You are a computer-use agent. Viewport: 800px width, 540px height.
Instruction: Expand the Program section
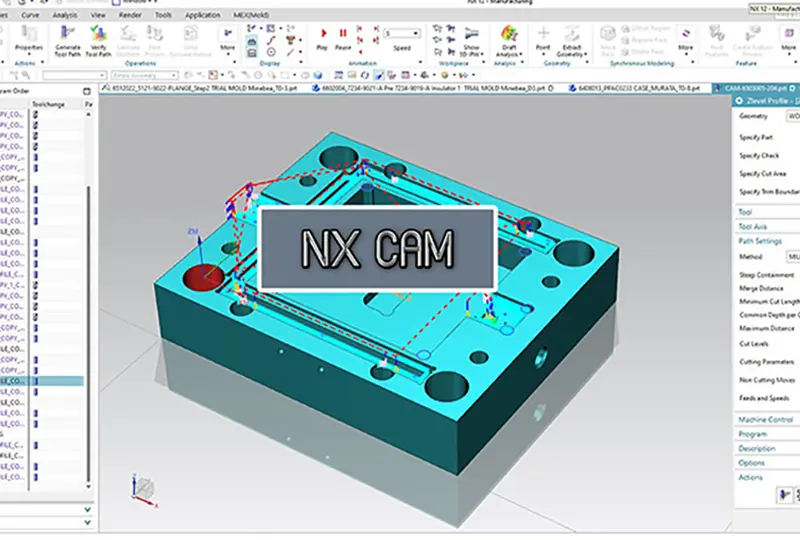[x=753, y=434]
